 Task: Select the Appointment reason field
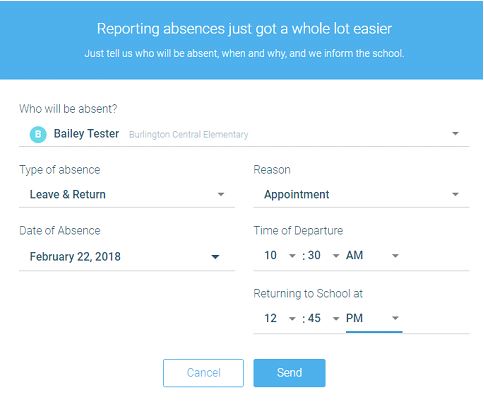coord(361,195)
